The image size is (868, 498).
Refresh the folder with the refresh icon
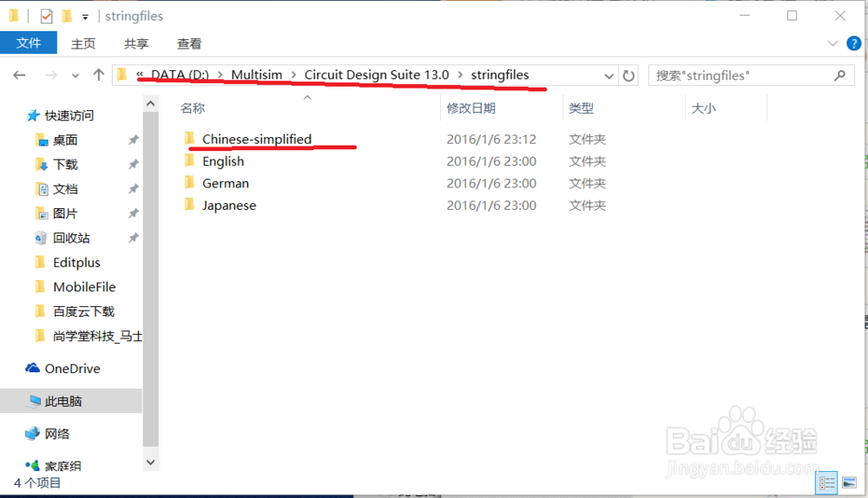(628, 75)
